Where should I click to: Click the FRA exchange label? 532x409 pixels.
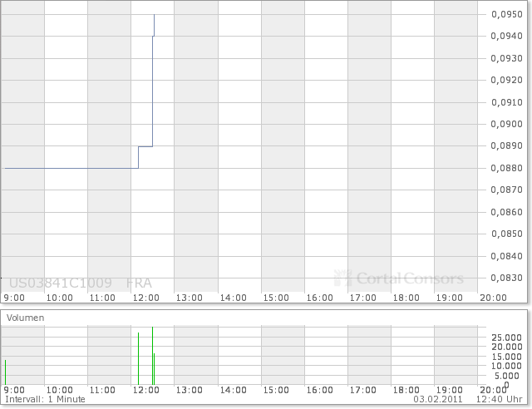pos(139,283)
